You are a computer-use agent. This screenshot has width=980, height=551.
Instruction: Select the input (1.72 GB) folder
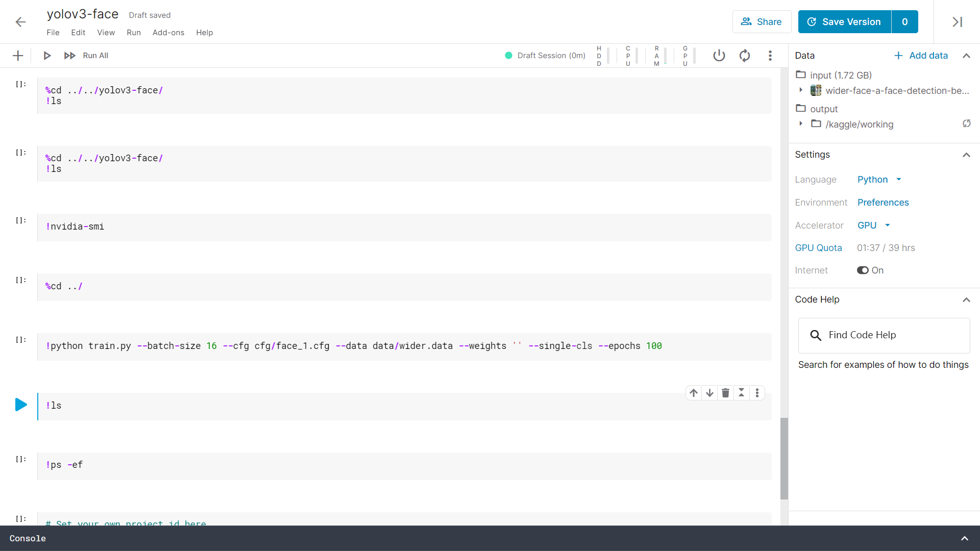pos(834,75)
